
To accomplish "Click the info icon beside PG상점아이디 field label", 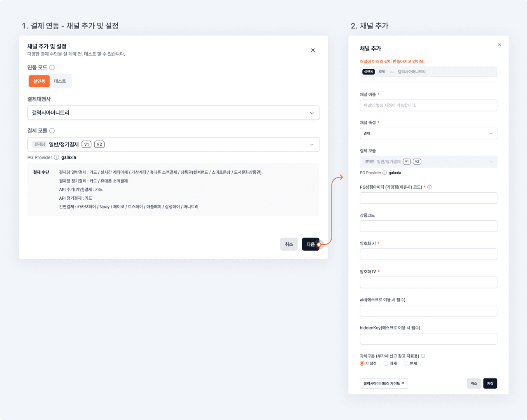I will pyautogui.click(x=429, y=187).
